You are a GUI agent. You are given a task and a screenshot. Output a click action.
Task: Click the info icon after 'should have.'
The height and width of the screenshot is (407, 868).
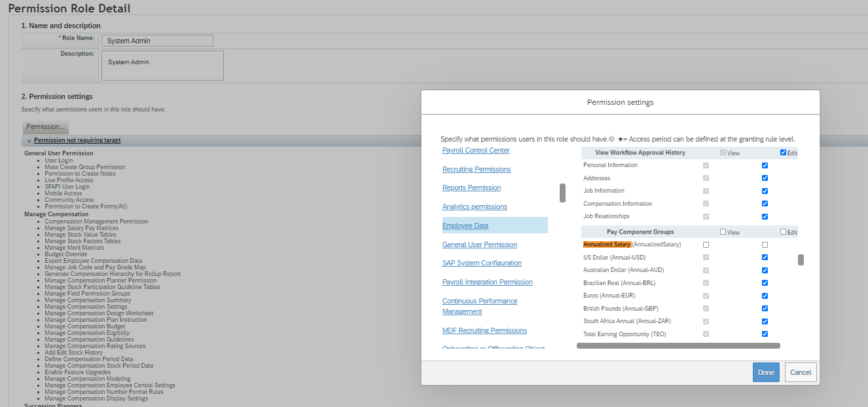tap(611, 139)
